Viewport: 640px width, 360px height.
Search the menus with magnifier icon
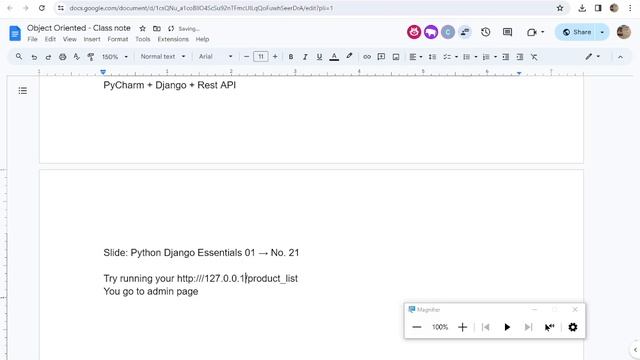19,57
